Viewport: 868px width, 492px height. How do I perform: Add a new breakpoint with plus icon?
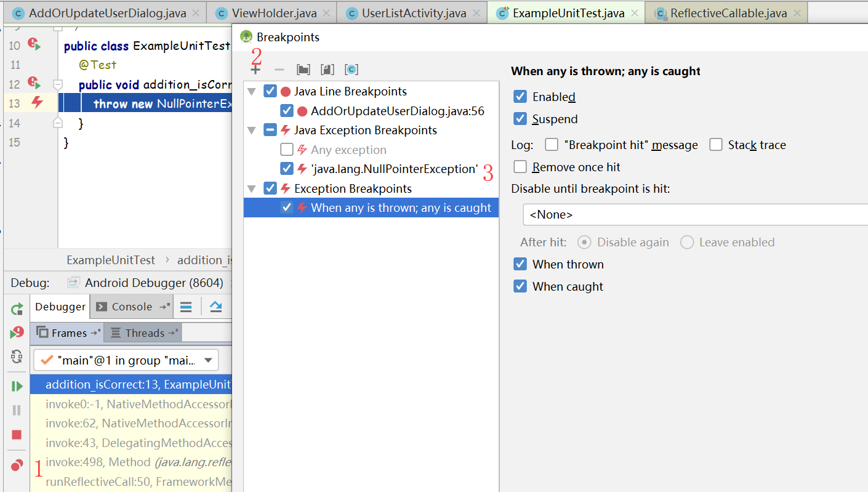pyautogui.click(x=255, y=70)
